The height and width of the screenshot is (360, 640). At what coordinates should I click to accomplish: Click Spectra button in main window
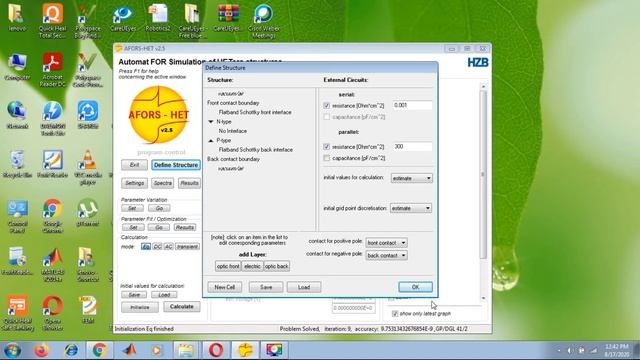(162, 183)
